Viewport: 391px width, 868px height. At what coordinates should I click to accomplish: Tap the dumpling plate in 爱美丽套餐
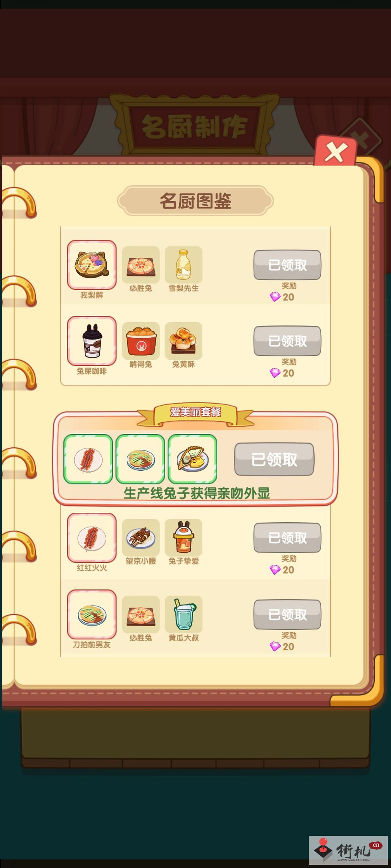[192, 459]
